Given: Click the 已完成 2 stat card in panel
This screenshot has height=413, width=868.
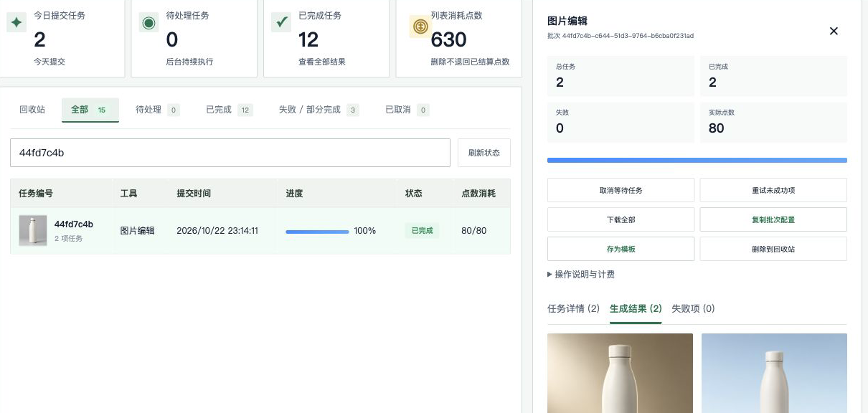Looking at the screenshot, I should tap(773, 76).
